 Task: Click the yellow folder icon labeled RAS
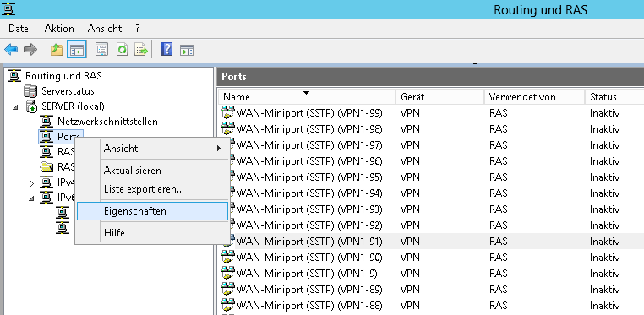pyautogui.click(x=46, y=167)
